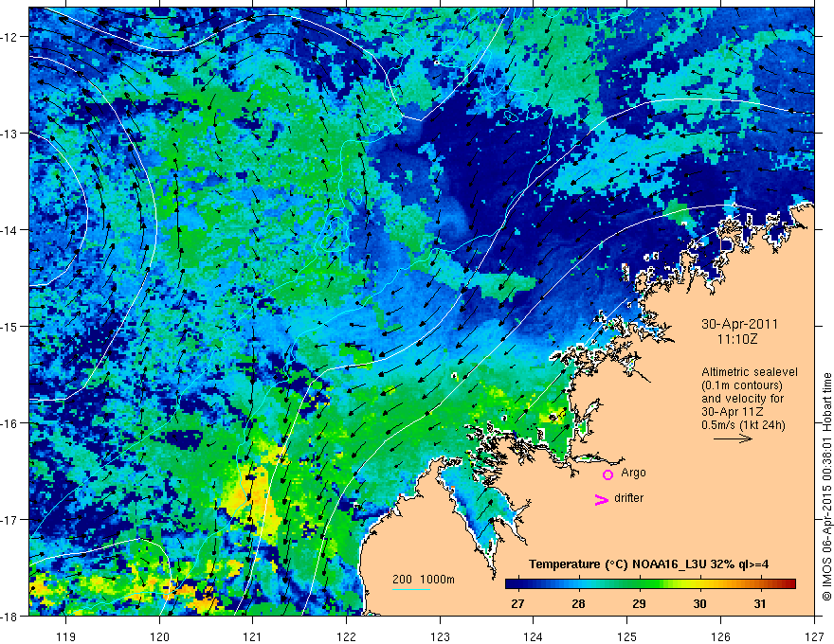Click latitude axis label '-16'

point(10,423)
